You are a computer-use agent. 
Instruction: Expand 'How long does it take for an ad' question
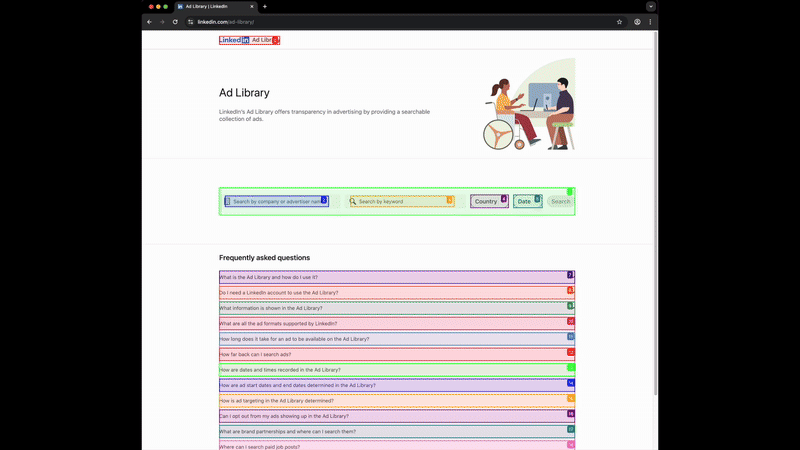point(397,339)
